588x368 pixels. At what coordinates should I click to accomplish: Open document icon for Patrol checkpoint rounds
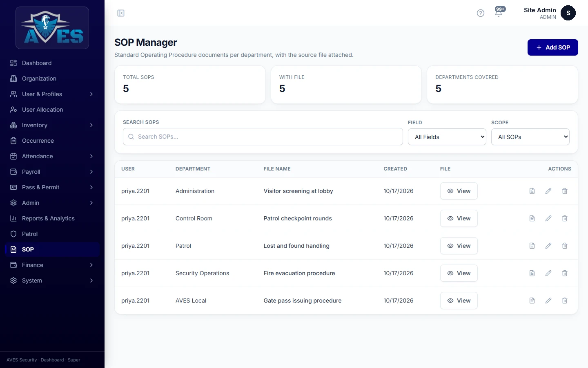(x=532, y=218)
